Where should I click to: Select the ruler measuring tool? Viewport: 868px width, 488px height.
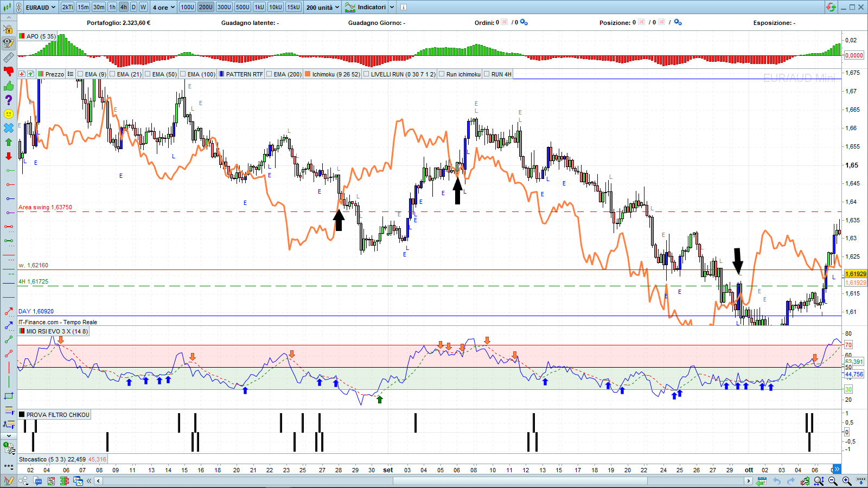point(8,57)
